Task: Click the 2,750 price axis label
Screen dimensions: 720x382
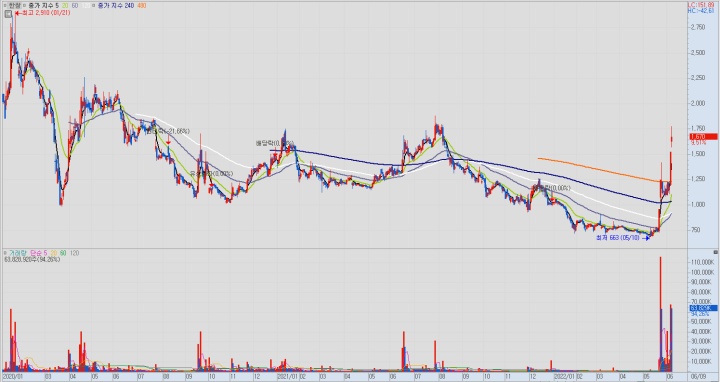Action: point(698,28)
